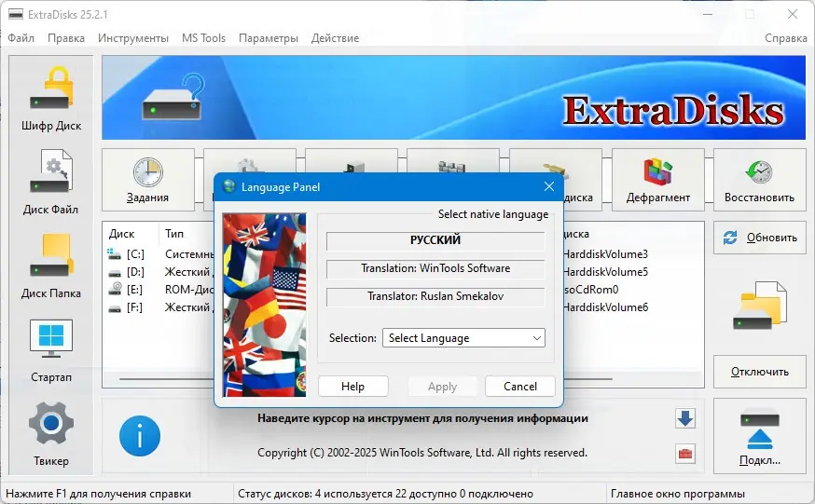Viewport: 815px width, 504px height.
Task: Open the Твикер tweaker gear tool
Action: pos(51,434)
